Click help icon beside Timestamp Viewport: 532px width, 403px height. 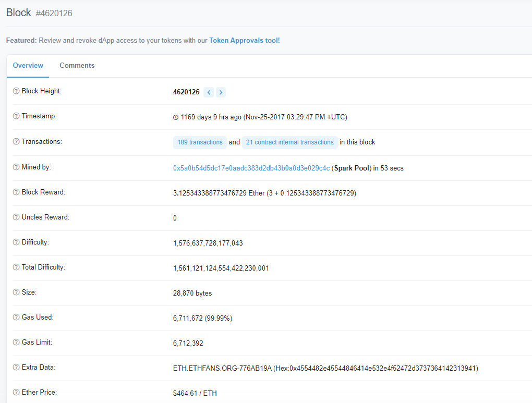[16, 116]
